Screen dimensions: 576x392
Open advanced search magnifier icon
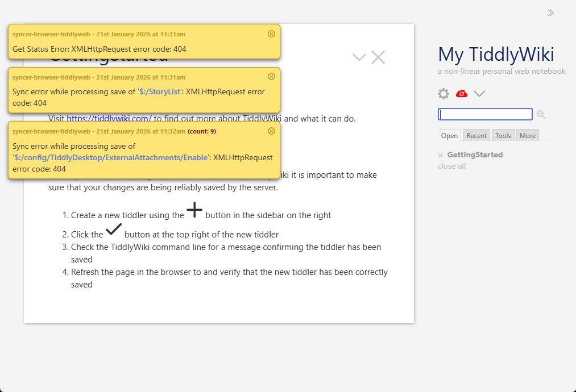coord(541,115)
